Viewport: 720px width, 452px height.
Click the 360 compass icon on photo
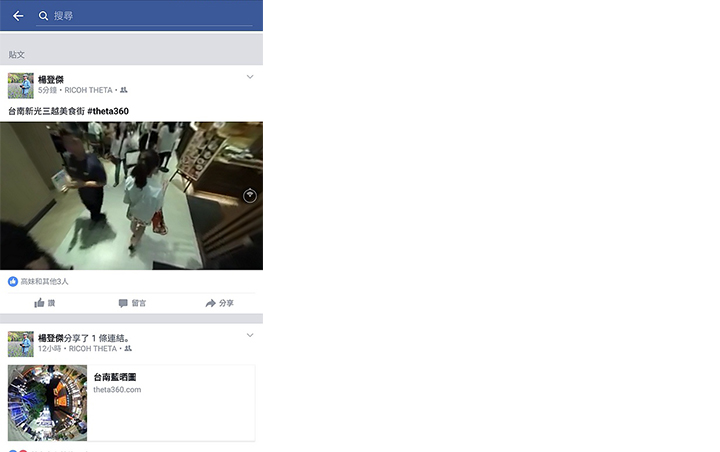(250, 196)
